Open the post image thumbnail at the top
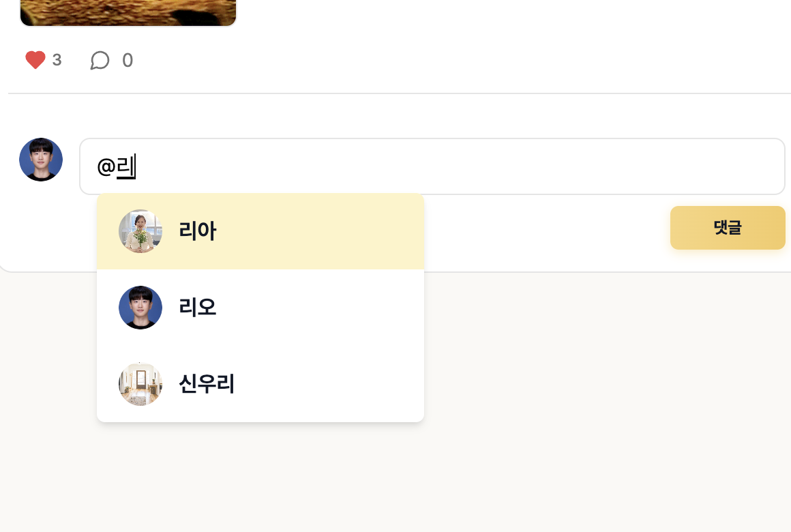Viewport: 791px width, 532px height. (x=128, y=12)
